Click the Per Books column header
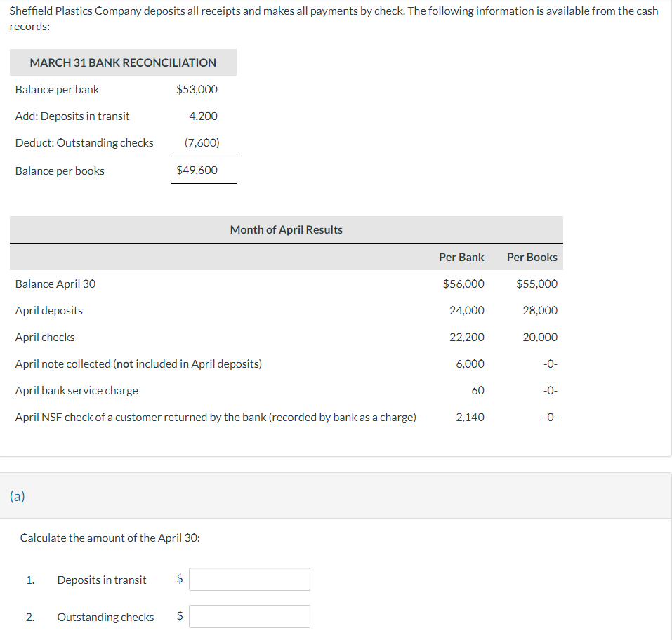This screenshot has height=640, width=672. coord(532,257)
